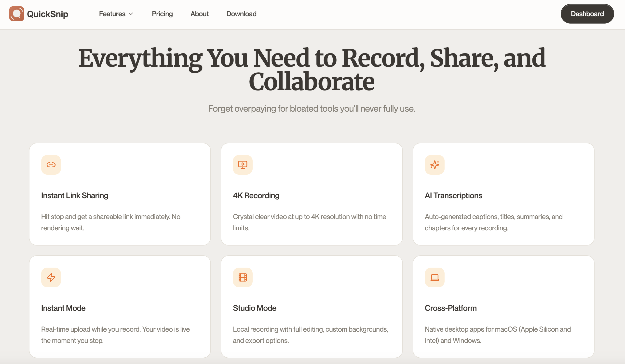
Task: Click the Cross-Platform card title
Action: pyautogui.click(x=451, y=308)
